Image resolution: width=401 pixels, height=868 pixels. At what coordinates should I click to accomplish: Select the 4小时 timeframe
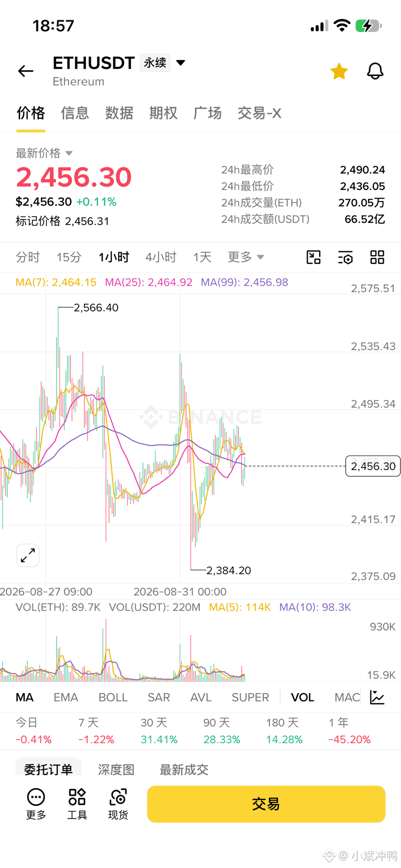click(x=161, y=257)
